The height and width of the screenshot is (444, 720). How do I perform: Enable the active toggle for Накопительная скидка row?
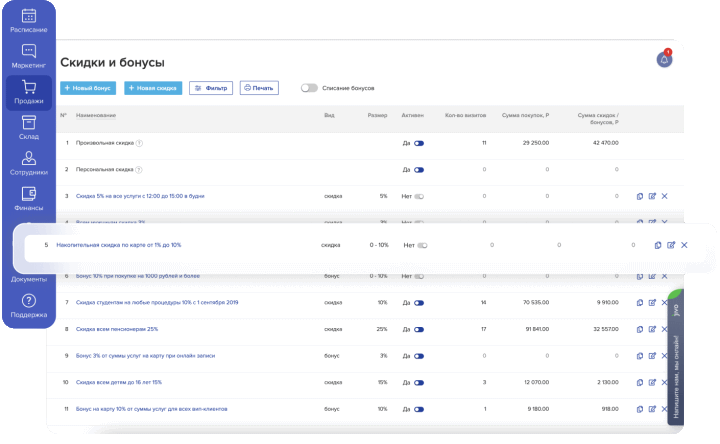pos(422,245)
